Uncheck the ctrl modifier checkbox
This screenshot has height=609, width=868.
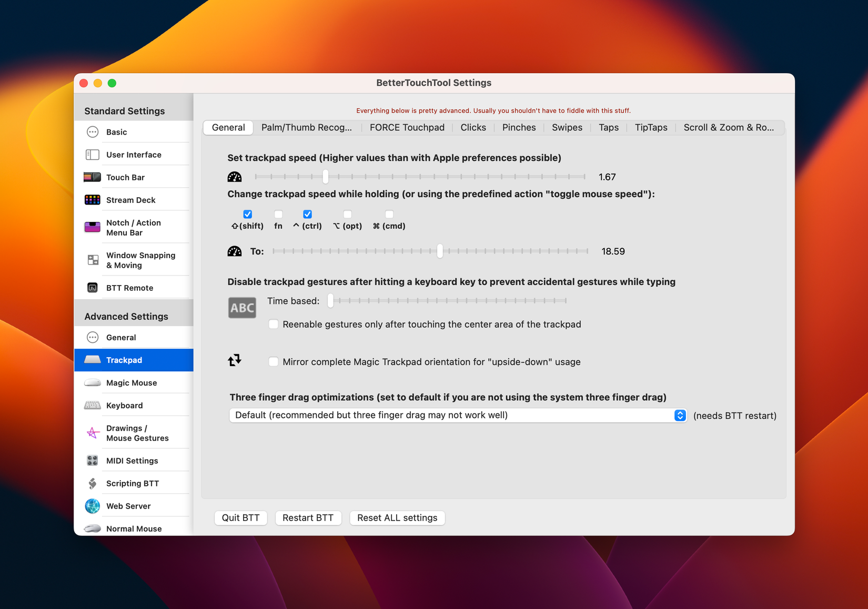coord(308,214)
